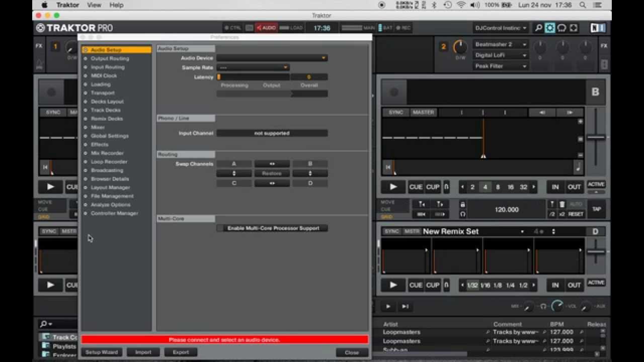
Task: Click the 120.000 BPM field on deck B
Action: tap(507, 210)
